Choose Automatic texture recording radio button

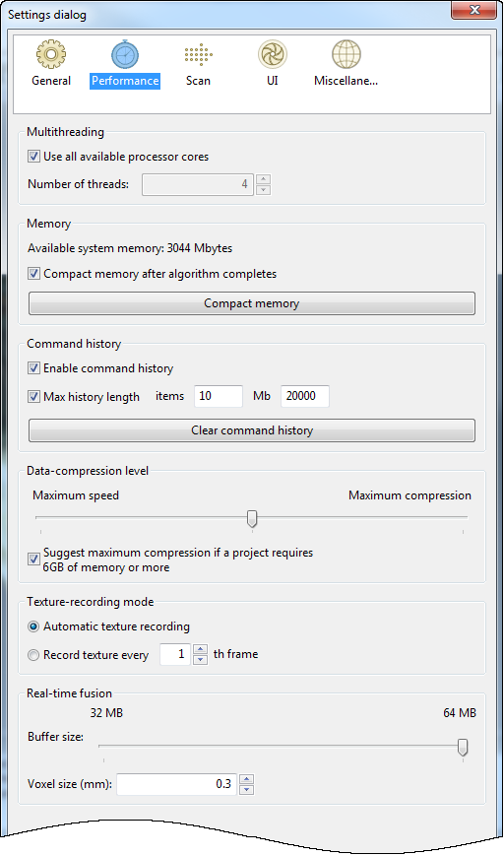pyautogui.click(x=33, y=626)
